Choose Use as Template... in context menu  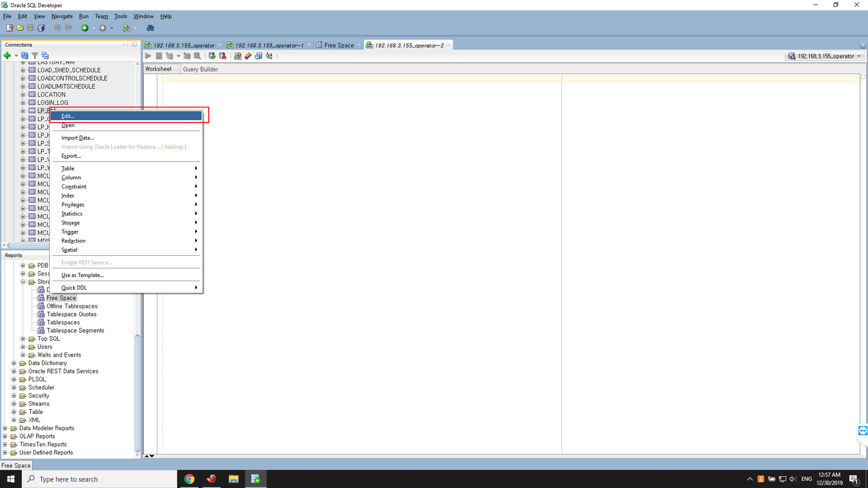tap(126, 275)
